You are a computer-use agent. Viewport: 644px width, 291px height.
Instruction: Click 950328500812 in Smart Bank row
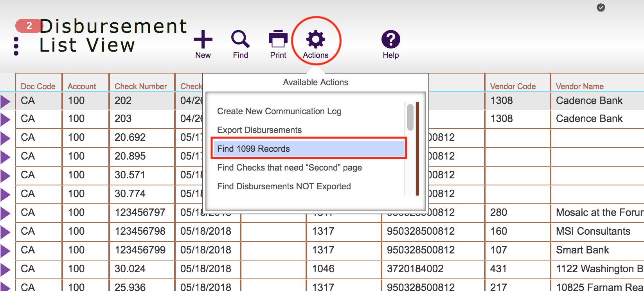click(x=421, y=250)
